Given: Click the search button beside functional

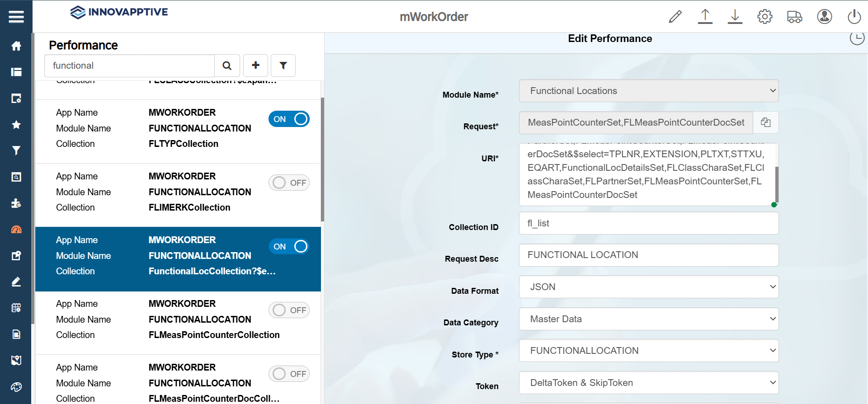Looking at the screenshot, I should [227, 66].
